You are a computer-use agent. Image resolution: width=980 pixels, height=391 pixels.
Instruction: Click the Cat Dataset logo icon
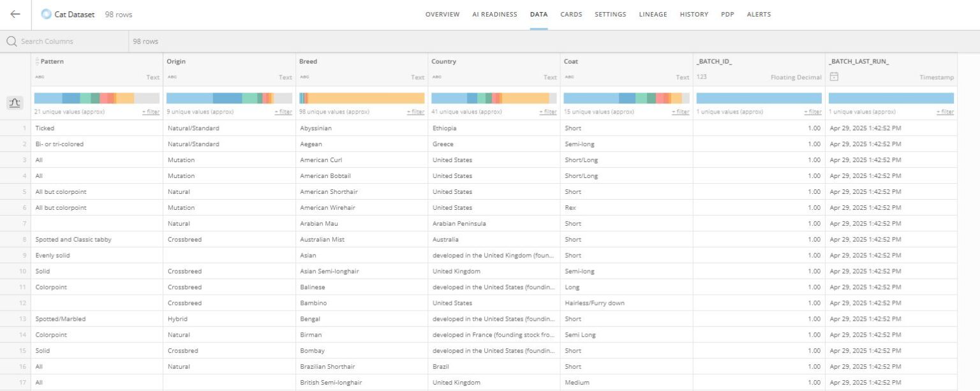46,14
